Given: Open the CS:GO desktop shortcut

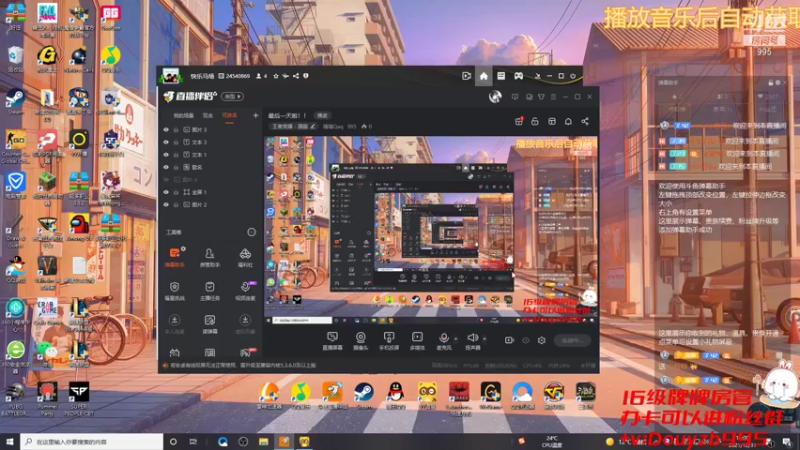Looking at the screenshot, I should click(15, 145).
